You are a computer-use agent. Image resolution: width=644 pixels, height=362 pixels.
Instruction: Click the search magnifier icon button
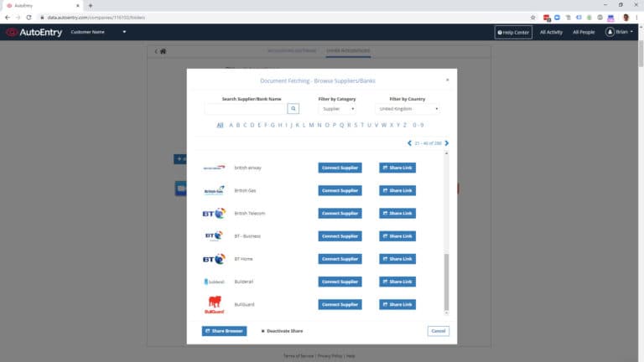[293, 109]
